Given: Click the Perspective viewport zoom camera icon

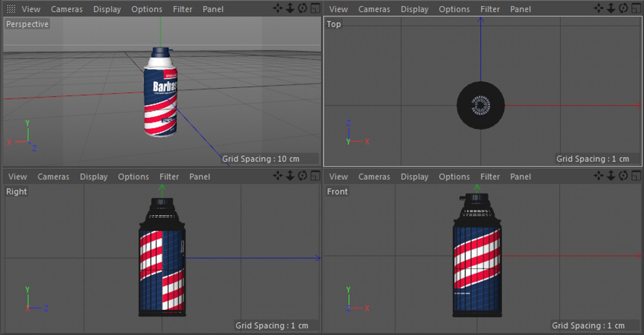Looking at the screenshot, I should 290,8.
